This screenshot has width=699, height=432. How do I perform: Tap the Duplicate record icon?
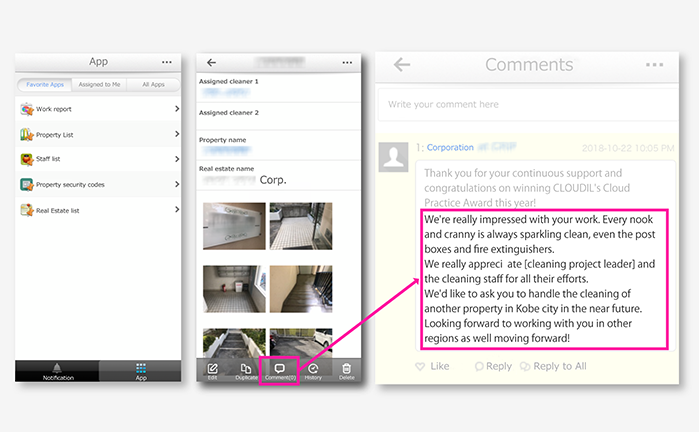(x=246, y=369)
